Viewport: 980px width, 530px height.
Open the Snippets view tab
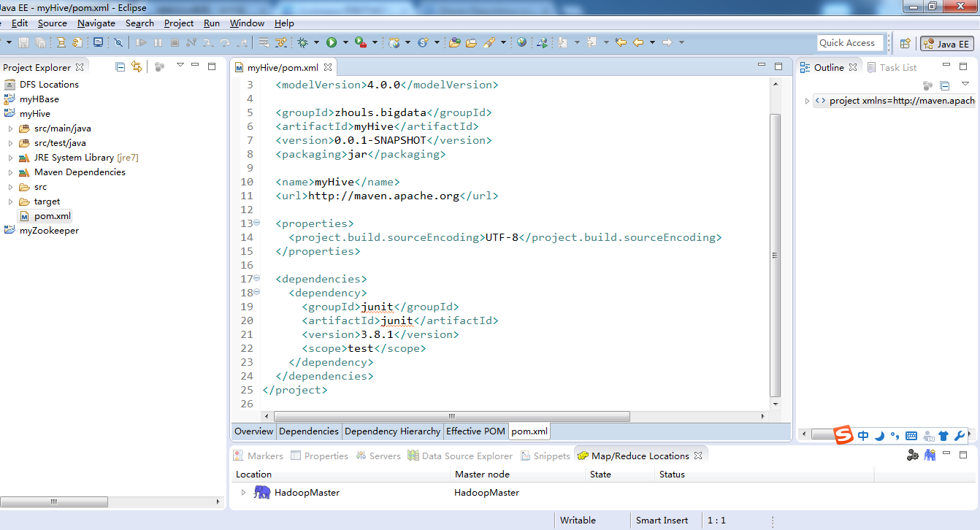(x=545, y=456)
